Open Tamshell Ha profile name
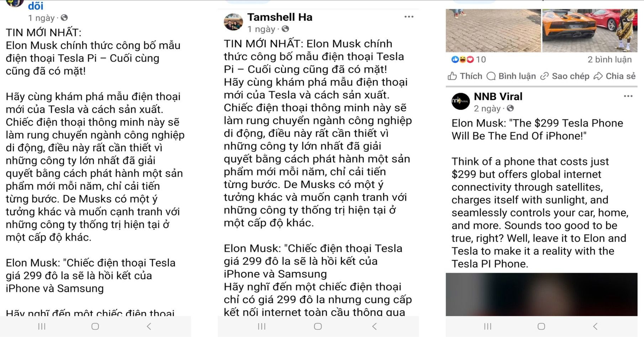 coord(280,17)
